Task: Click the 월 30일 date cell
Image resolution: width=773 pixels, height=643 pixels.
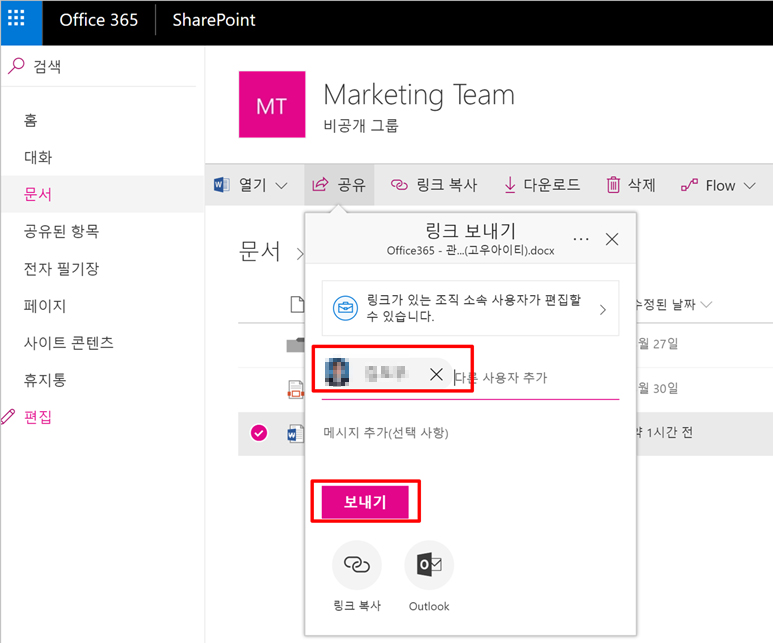Action: (x=658, y=388)
